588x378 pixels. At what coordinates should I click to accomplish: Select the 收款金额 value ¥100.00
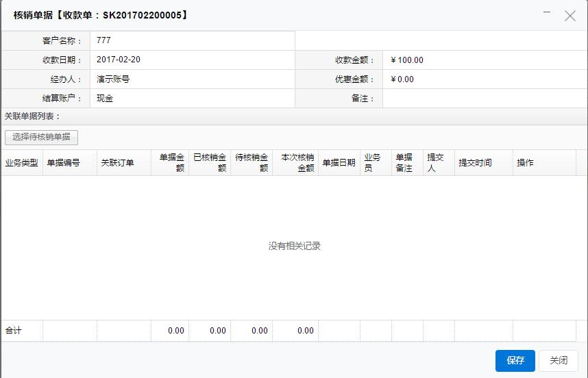[x=407, y=60]
